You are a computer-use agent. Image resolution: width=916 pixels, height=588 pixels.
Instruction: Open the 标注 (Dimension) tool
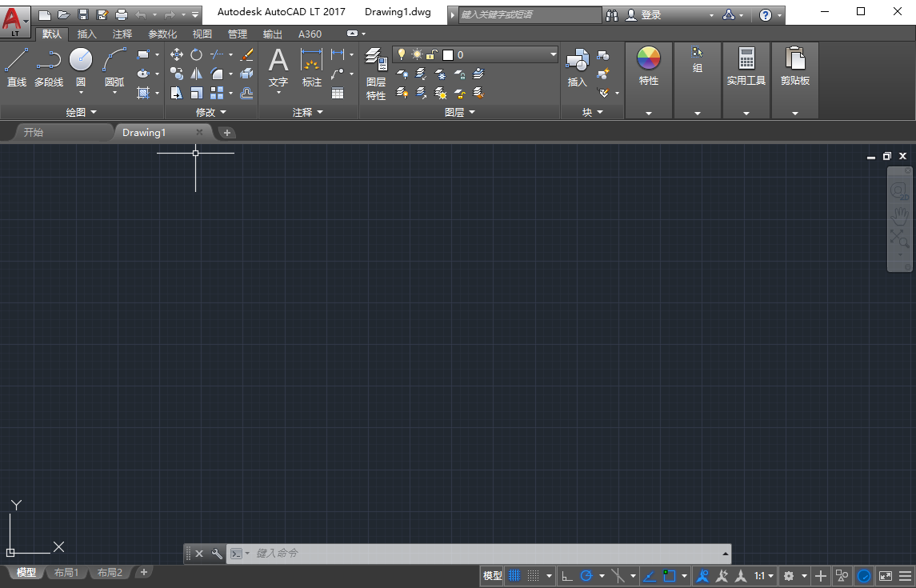[311, 66]
